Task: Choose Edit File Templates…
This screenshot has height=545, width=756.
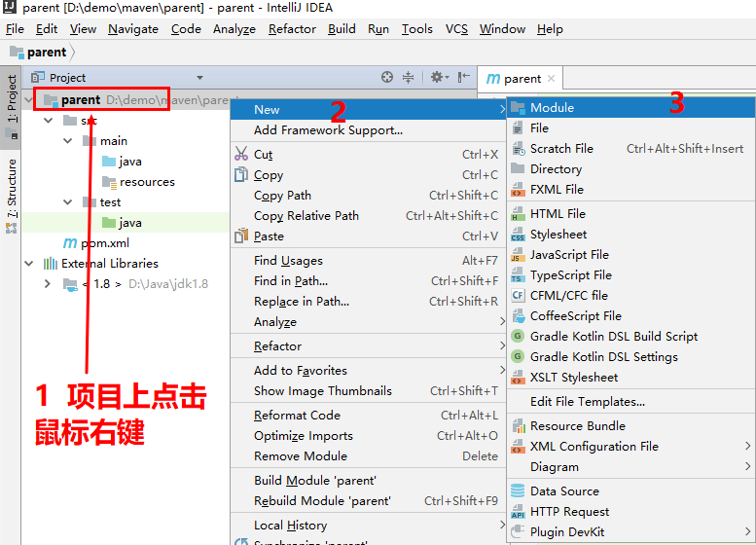Action: pyautogui.click(x=631, y=402)
